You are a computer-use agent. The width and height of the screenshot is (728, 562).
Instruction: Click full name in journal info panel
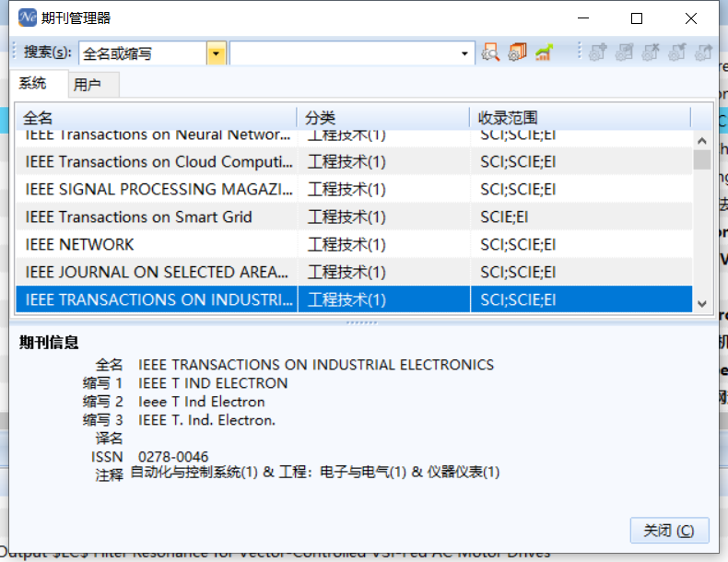[x=316, y=365]
